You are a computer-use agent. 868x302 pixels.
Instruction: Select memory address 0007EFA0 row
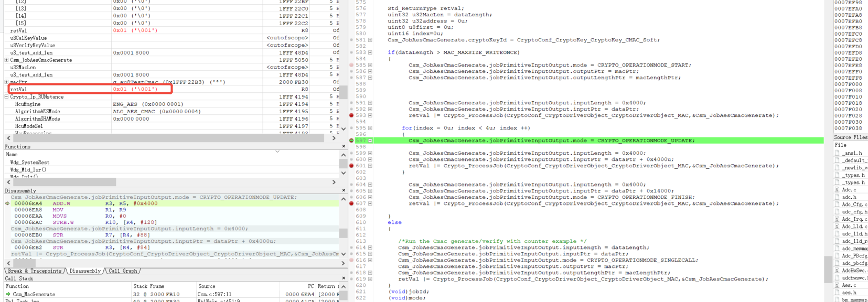click(x=848, y=8)
